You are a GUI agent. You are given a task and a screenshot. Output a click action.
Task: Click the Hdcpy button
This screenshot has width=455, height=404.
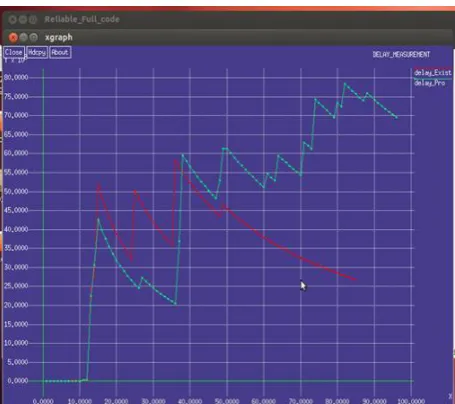tap(37, 52)
